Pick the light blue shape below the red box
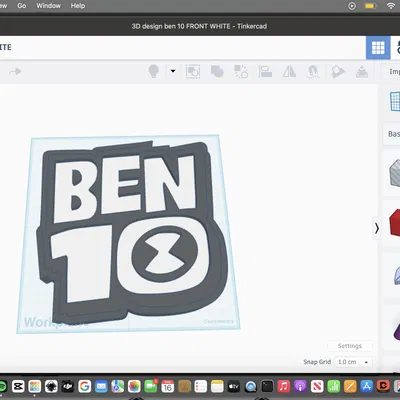 coord(397,275)
